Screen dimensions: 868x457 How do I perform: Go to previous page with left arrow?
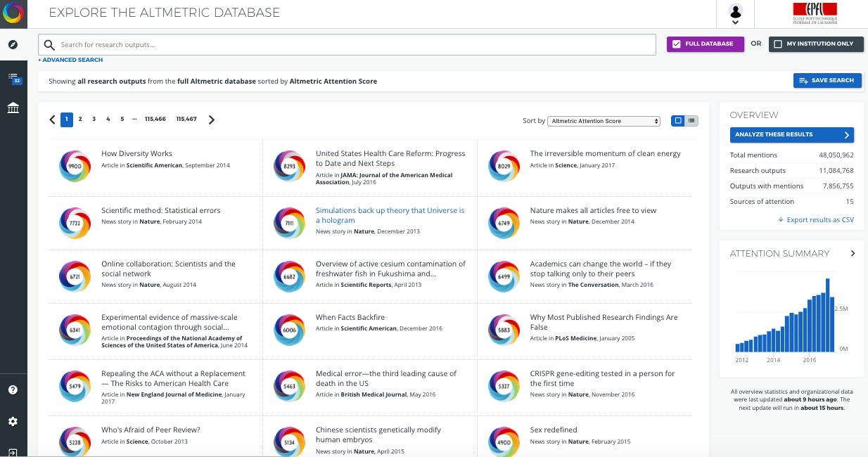52,120
